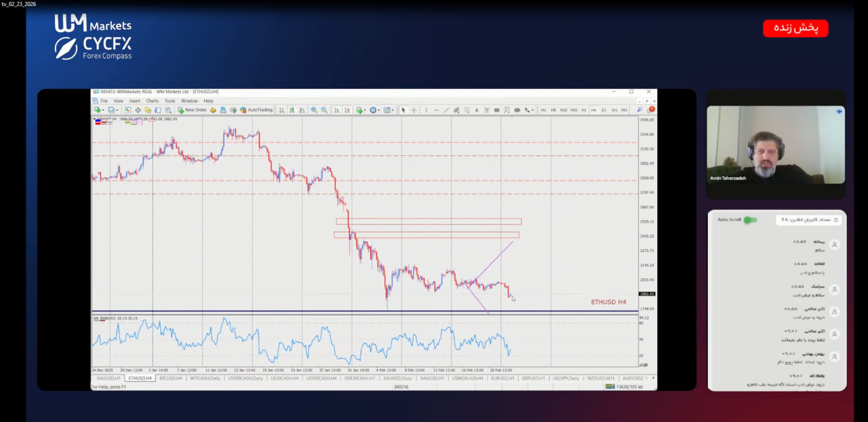Viewport: 868px width, 422px height.
Task: Click the zoom out magnifier icon
Action: pyautogui.click(x=324, y=110)
